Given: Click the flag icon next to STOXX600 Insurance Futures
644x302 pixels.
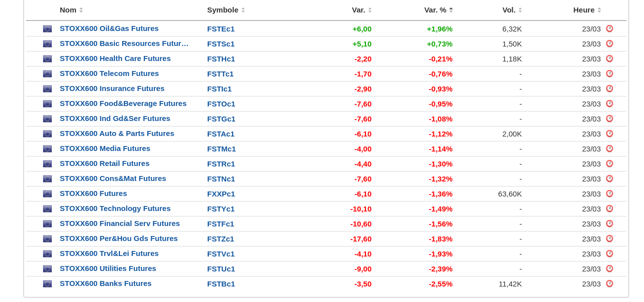Looking at the screenshot, I should [47, 89].
